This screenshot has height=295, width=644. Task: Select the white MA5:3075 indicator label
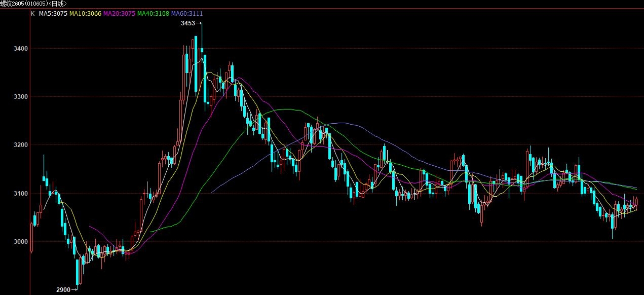click(53, 14)
